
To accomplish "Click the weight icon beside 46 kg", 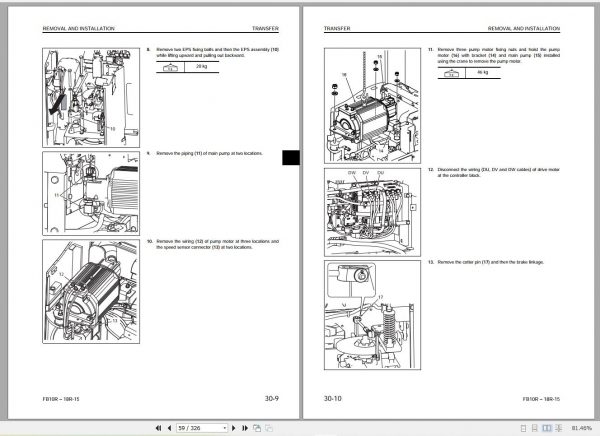I will click(x=452, y=73).
